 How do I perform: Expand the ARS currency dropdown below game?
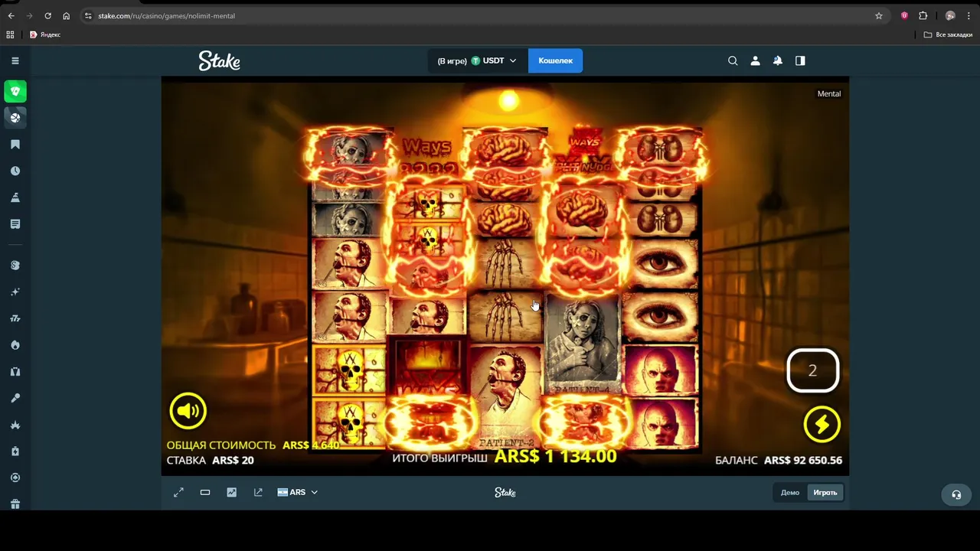pyautogui.click(x=297, y=492)
